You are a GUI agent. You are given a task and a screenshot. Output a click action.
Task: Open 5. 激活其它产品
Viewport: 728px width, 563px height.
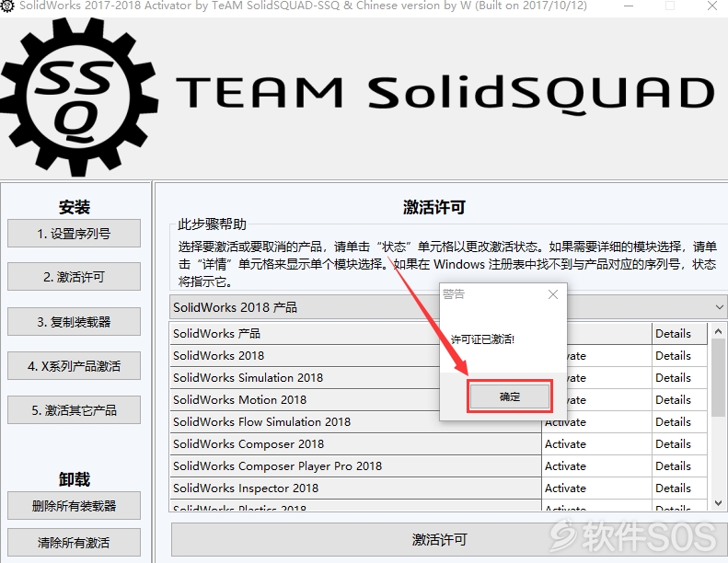(x=74, y=410)
